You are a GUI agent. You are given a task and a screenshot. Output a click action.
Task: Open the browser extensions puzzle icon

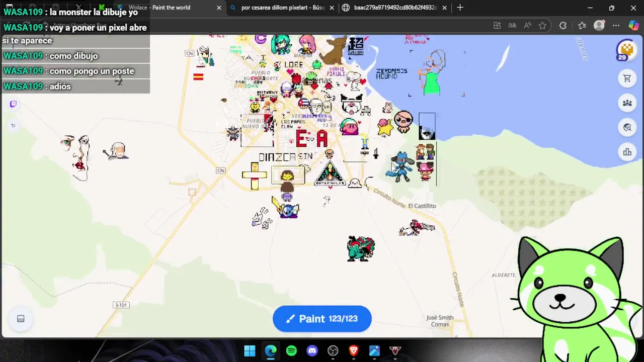(x=563, y=26)
